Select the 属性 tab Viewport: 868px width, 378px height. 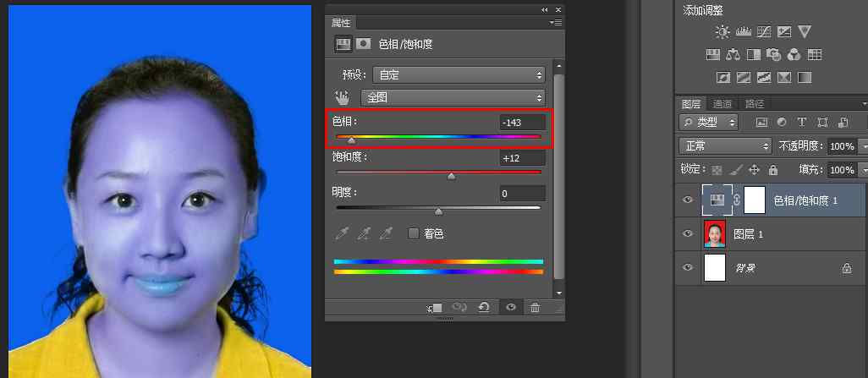(x=341, y=23)
